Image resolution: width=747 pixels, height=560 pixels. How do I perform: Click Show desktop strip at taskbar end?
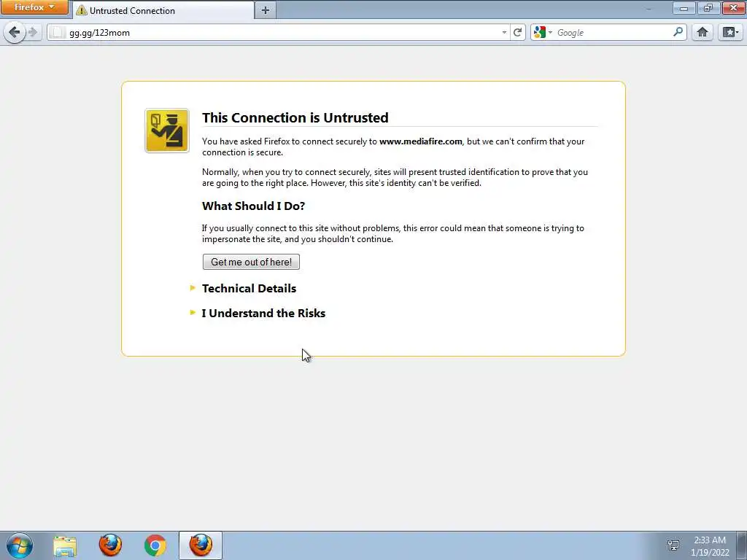742,545
